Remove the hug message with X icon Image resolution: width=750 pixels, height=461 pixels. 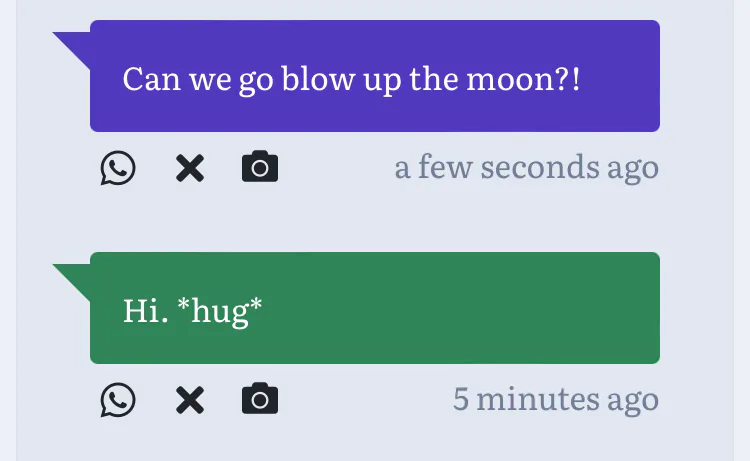[x=189, y=400]
